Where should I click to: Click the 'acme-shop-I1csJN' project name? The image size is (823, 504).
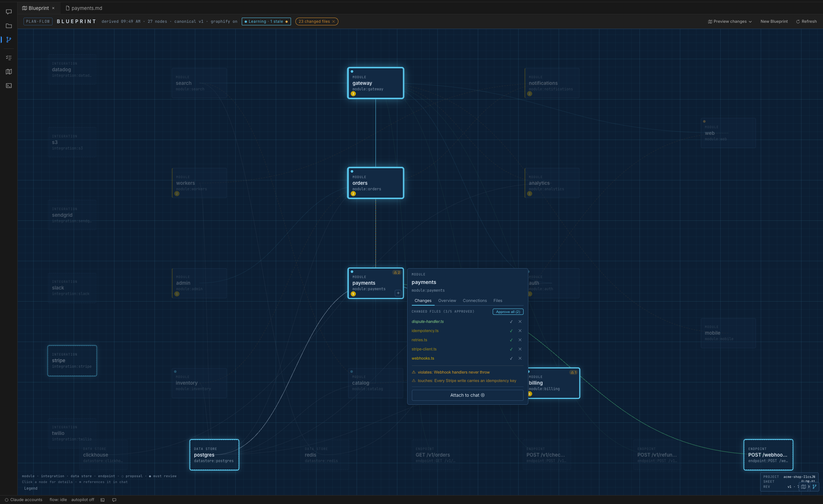[x=799, y=477]
